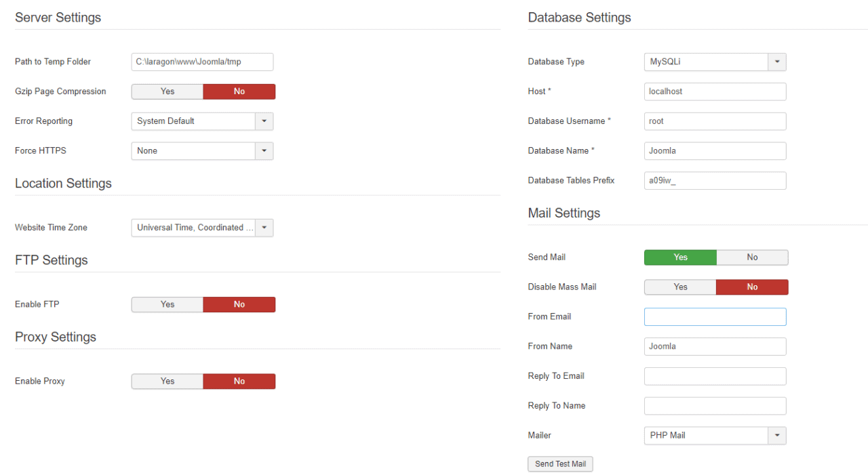Open the Database Type dropdown arrow

pyautogui.click(x=777, y=62)
